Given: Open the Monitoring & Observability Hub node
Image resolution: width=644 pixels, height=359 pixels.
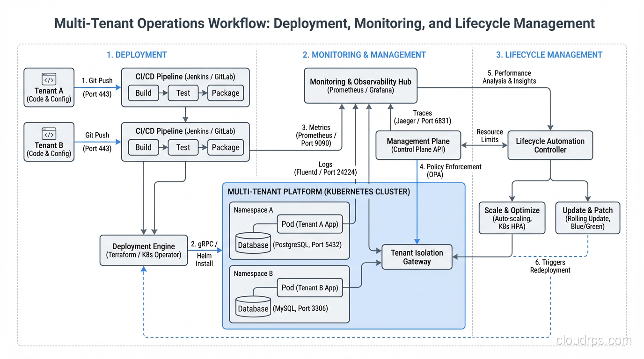Looking at the screenshot, I should click(360, 86).
